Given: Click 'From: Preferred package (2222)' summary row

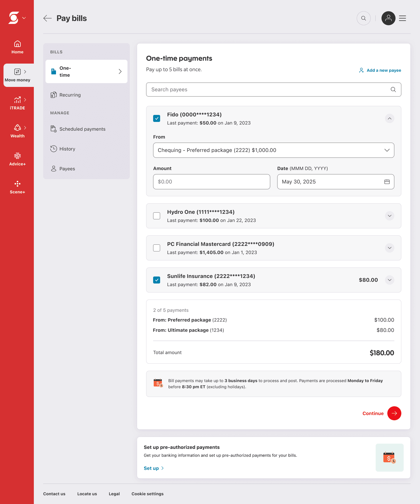Looking at the screenshot, I should 274,320.
